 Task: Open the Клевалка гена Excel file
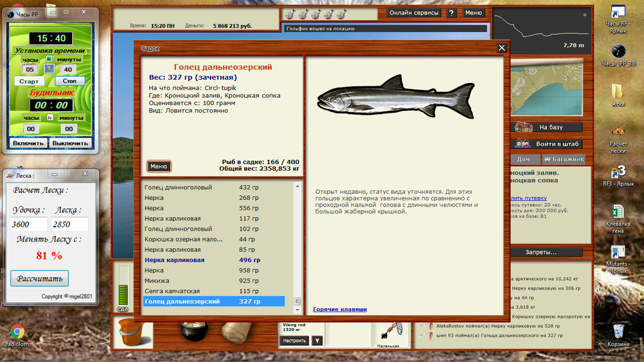pos(618,219)
